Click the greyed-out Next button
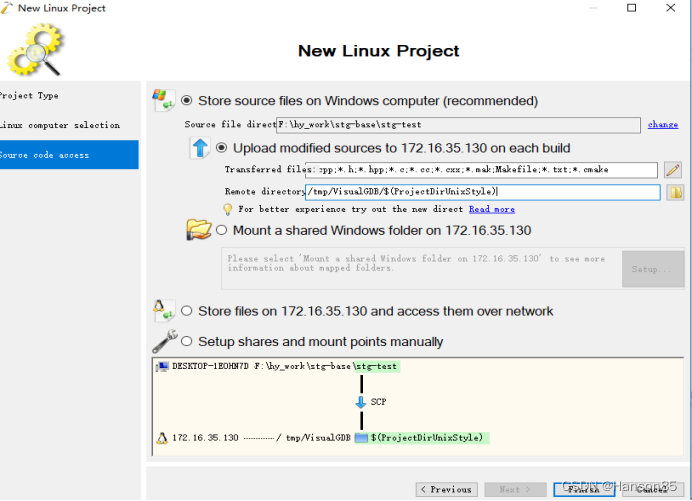Image resolution: width=692 pixels, height=501 pixels. (x=515, y=490)
